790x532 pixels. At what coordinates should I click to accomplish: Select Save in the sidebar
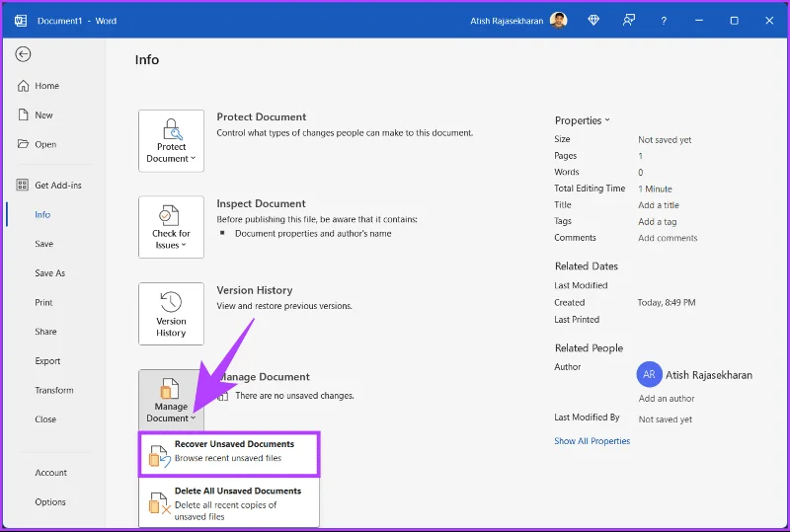(43, 244)
